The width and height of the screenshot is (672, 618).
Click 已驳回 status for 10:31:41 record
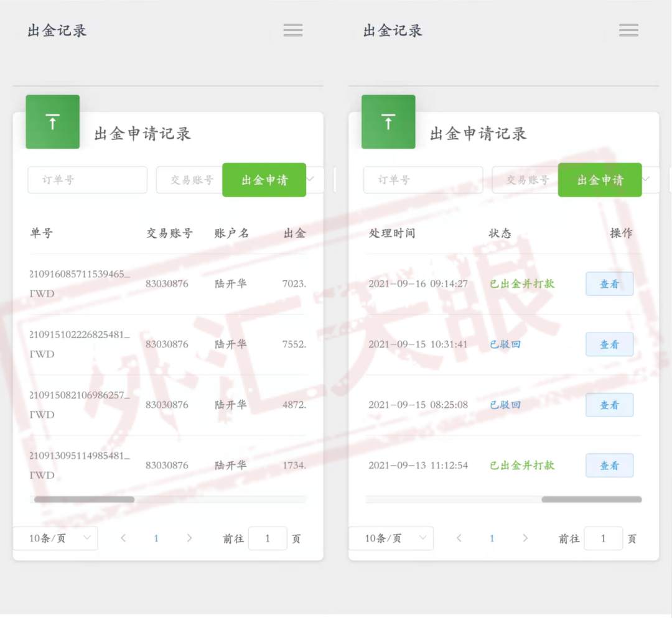tap(505, 344)
